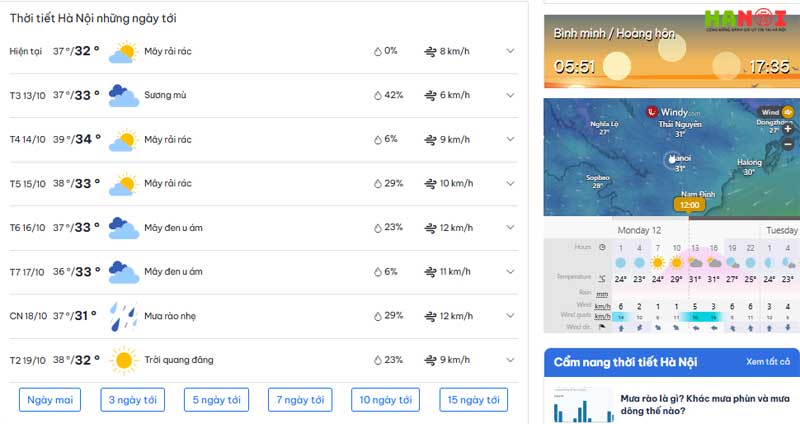800x424 pixels.
Task: Select the 7 ngày tới forecast tab
Action: click(300, 400)
